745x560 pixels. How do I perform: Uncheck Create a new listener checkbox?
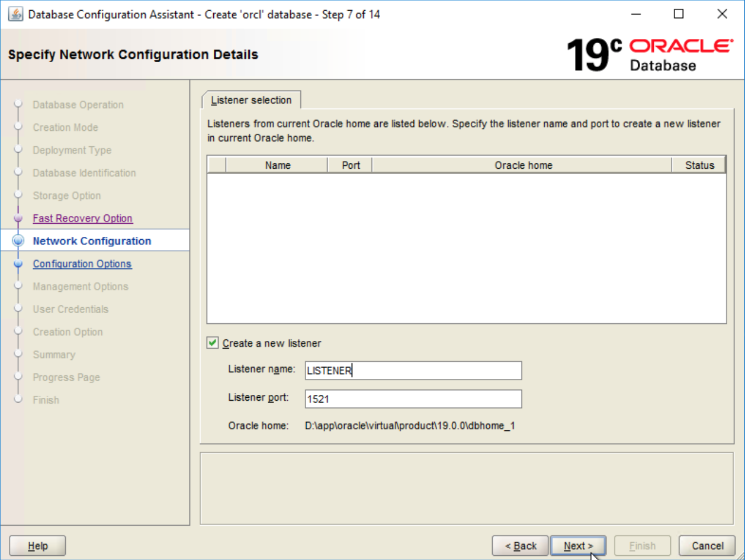[x=213, y=343]
